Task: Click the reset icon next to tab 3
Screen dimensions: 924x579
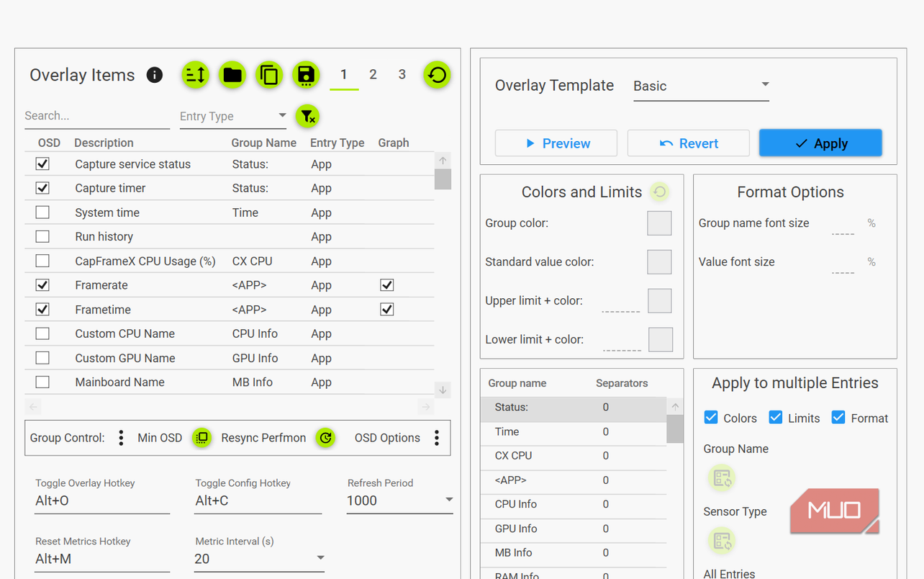Action: [x=438, y=74]
